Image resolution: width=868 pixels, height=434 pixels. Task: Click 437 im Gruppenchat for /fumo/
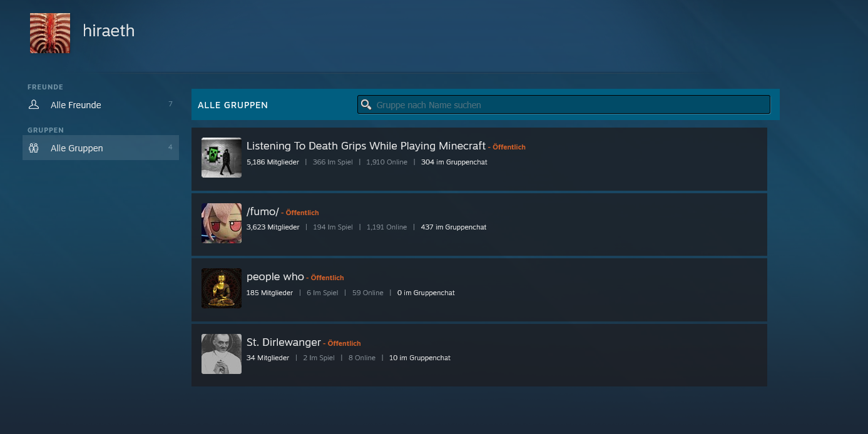tap(453, 227)
